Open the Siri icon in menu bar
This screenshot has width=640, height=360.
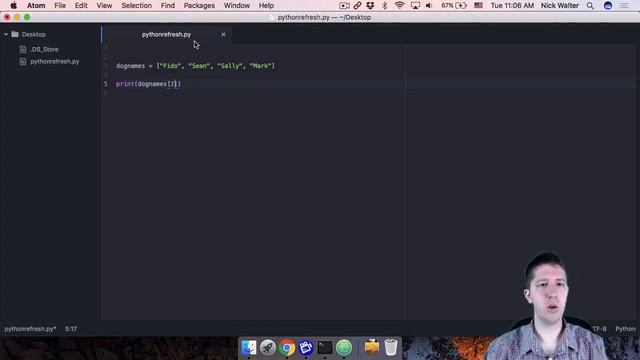pos(608,6)
